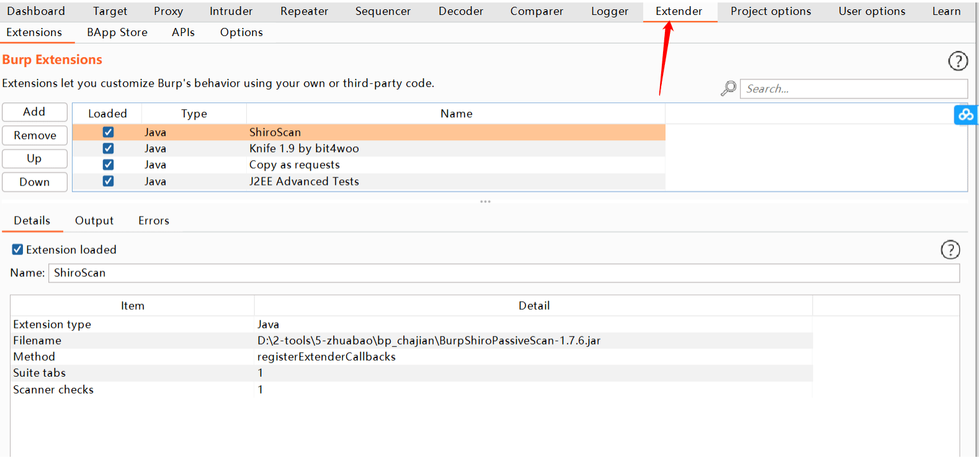Click the magnifier icon beside Search field

click(x=728, y=89)
